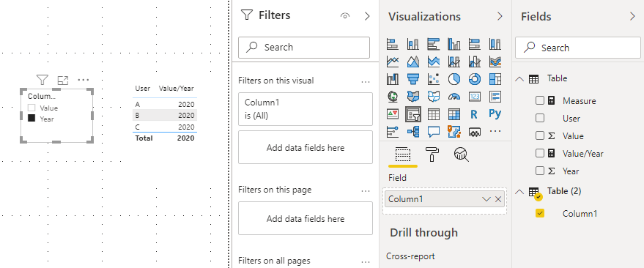The image size is (644, 268).
Task: Collapse the Filters pane with its chevron
Action: pos(367,16)
